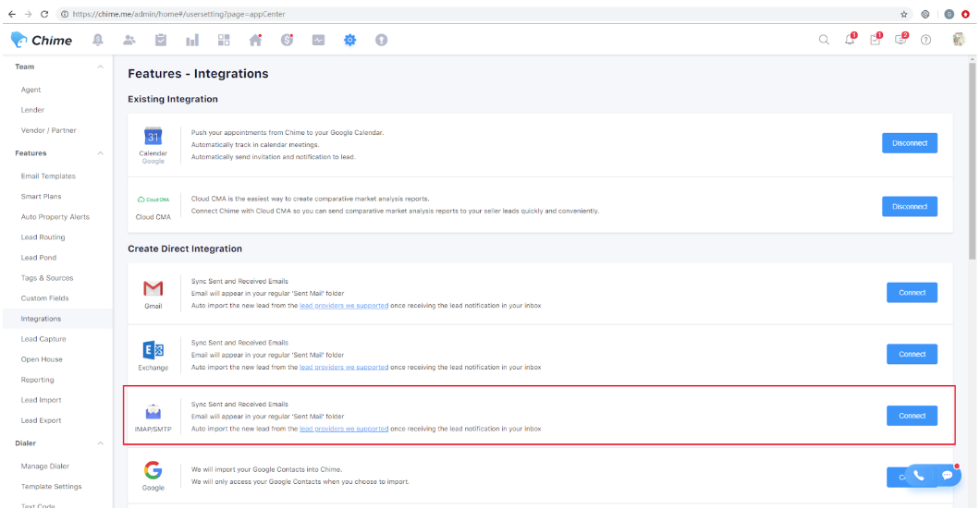Disconnect the Google Calendar integration
This screenshot has height=509, width=980.
point(909,143)
